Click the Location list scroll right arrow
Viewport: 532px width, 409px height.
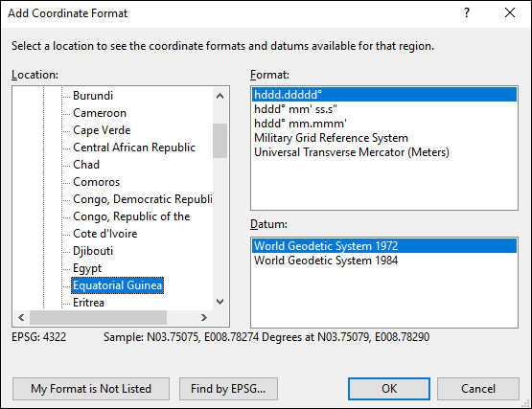point(203,317)
